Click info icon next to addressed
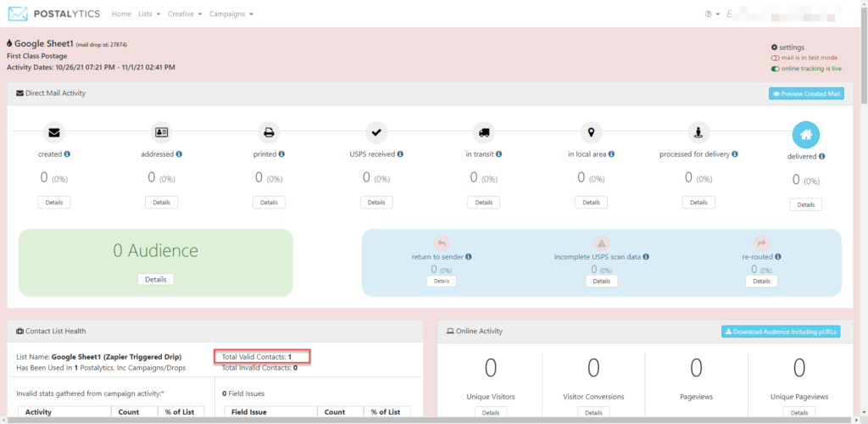The width and height of the screenshot is (868, 424). (x=180, y=154)
